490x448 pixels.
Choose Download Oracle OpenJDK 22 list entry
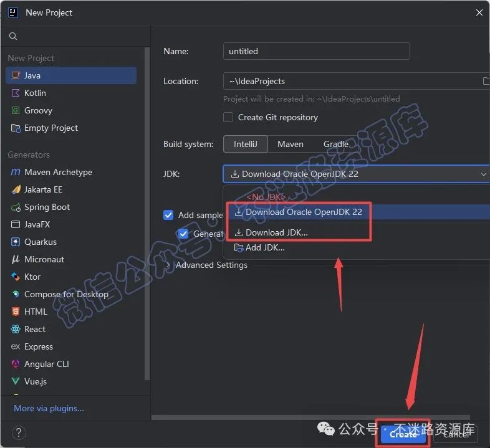[356, 212]
